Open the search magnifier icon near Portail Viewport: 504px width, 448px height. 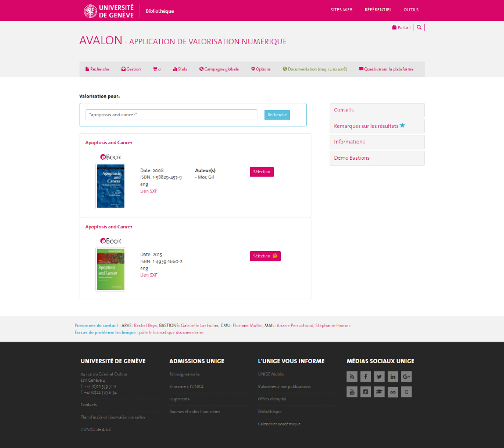[x=419, y=27]
